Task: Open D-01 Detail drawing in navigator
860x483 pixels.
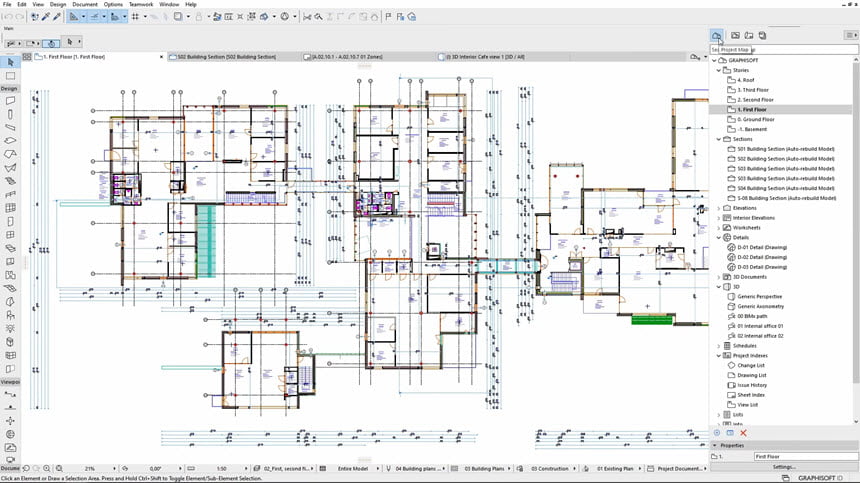Action: (x=762, y=247)
